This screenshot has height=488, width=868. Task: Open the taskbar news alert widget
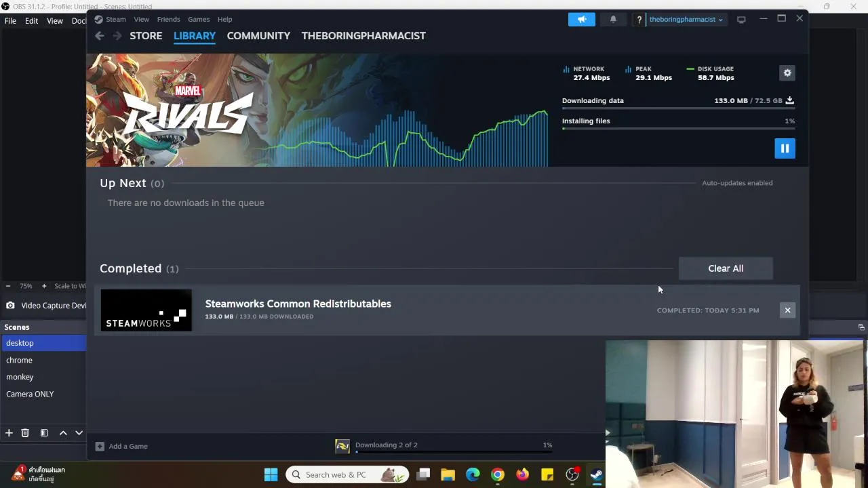coord(39,474)
